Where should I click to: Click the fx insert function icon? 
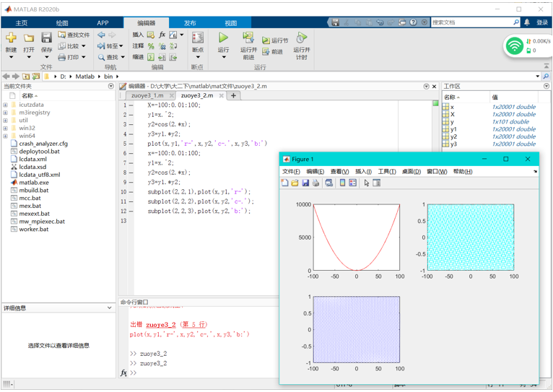(162, 35)
